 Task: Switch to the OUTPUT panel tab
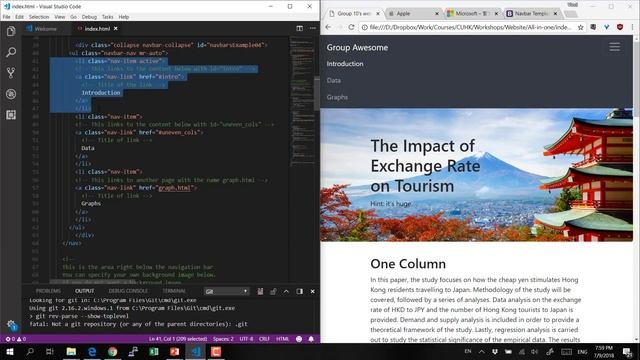[84, 291]
